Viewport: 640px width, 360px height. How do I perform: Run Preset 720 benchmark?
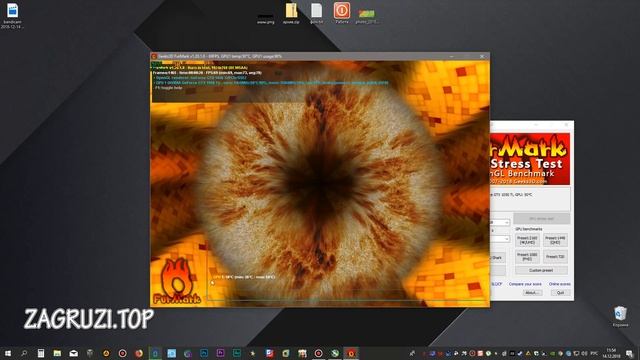[555, 257]
